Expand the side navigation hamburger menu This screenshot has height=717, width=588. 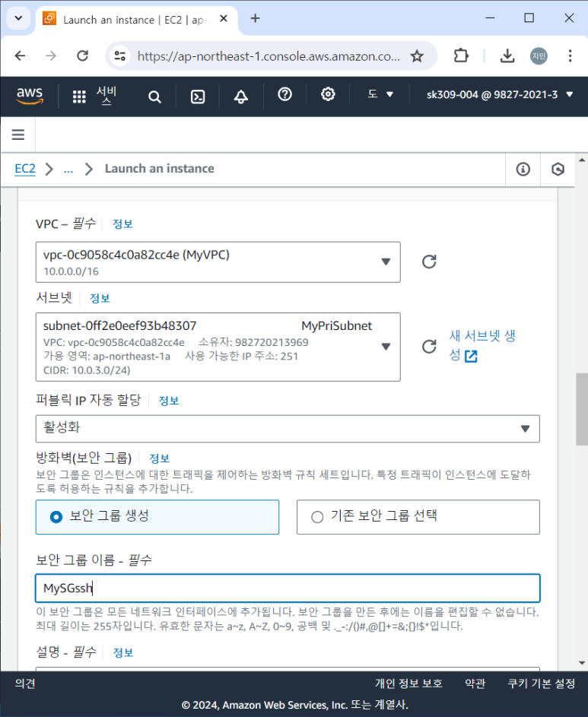point(18,135)
